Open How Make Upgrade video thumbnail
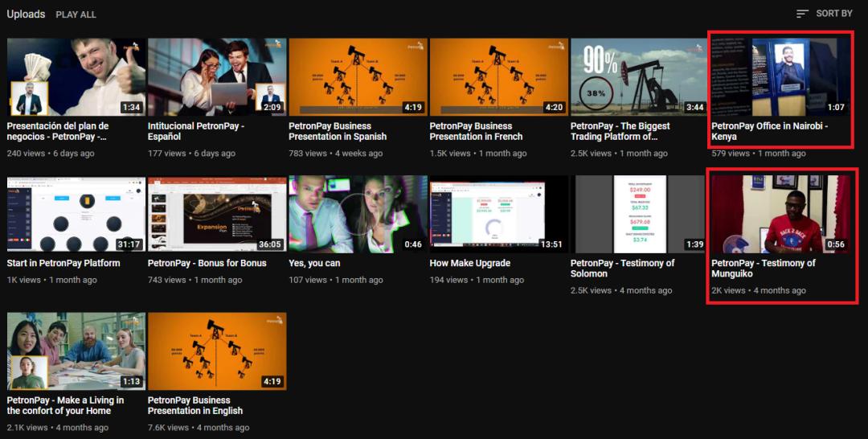Viewport: 868px width, 439px height. pos(499,214)
